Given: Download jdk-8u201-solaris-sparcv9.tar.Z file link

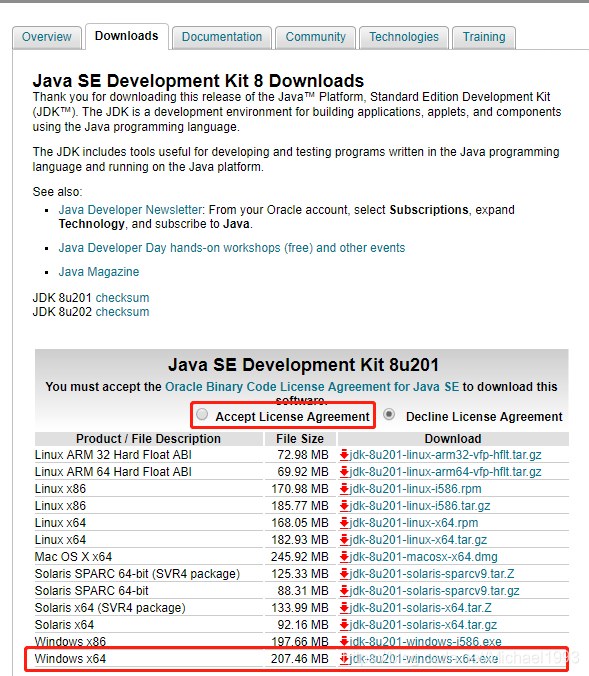Looking at the screenshot, I should [432, 574].
